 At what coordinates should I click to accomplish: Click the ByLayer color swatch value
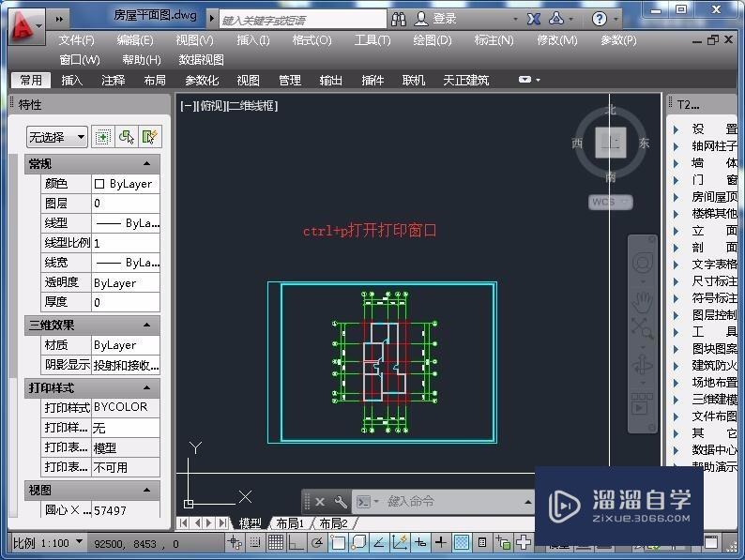126,184
